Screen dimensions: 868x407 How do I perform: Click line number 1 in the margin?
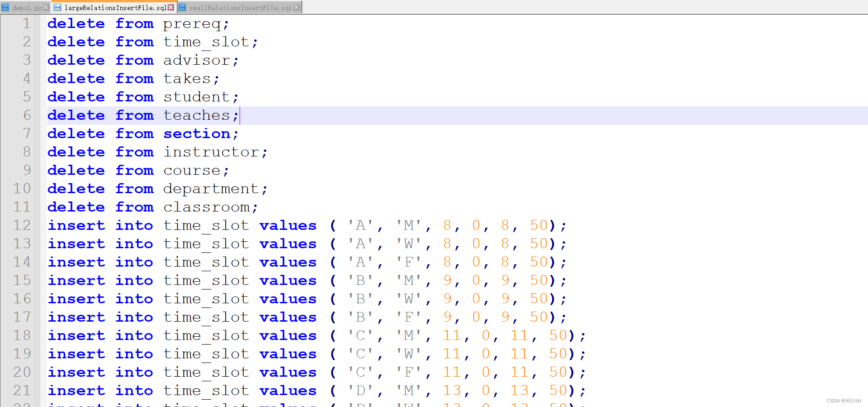tap(27, 23)
